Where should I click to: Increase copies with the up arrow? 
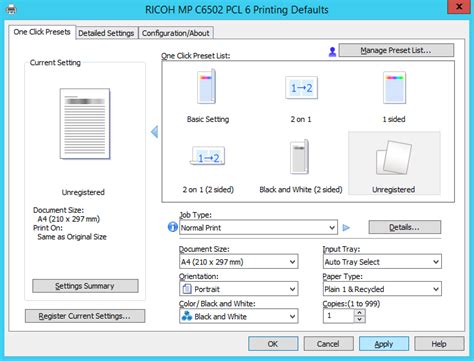click(x=359, y=313)
